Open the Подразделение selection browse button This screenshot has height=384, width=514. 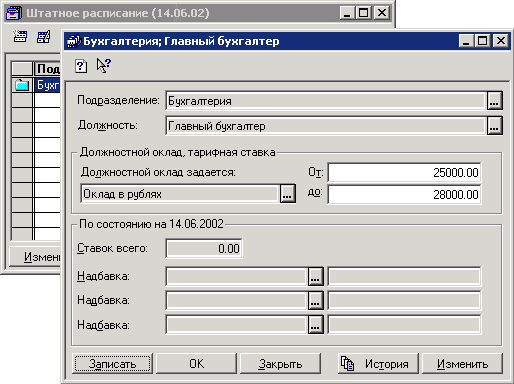pos(495,101)
